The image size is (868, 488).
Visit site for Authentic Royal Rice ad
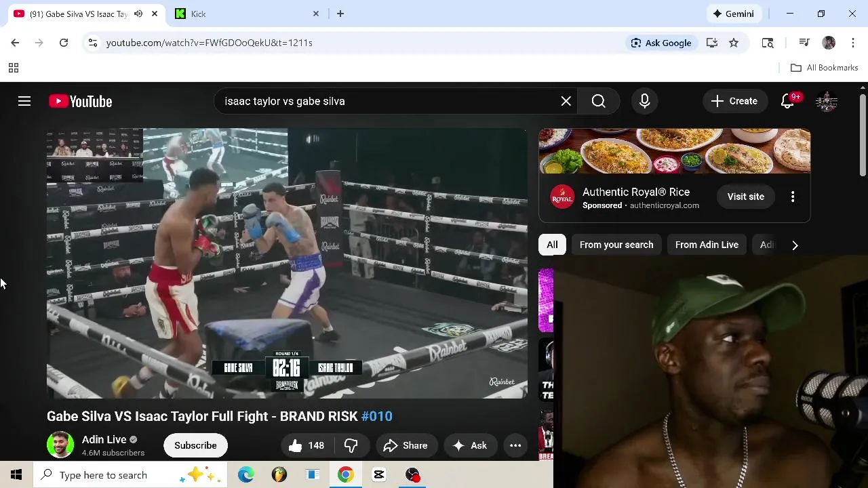pos(746,197)
